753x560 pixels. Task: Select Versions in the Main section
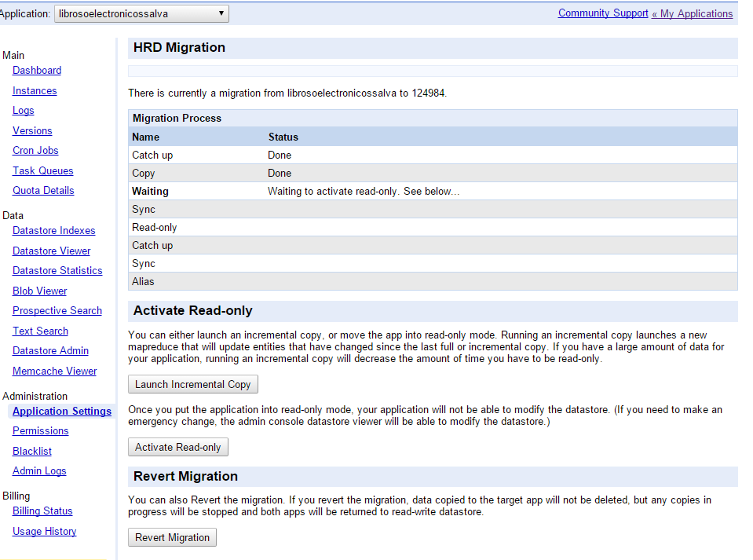pyautogui.click(x=32, y=131)
